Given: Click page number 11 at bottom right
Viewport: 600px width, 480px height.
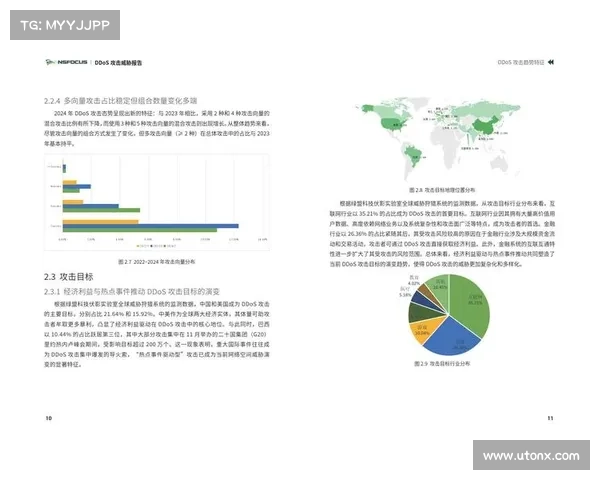Looking at the screenshot, I should tap(550, 418).
